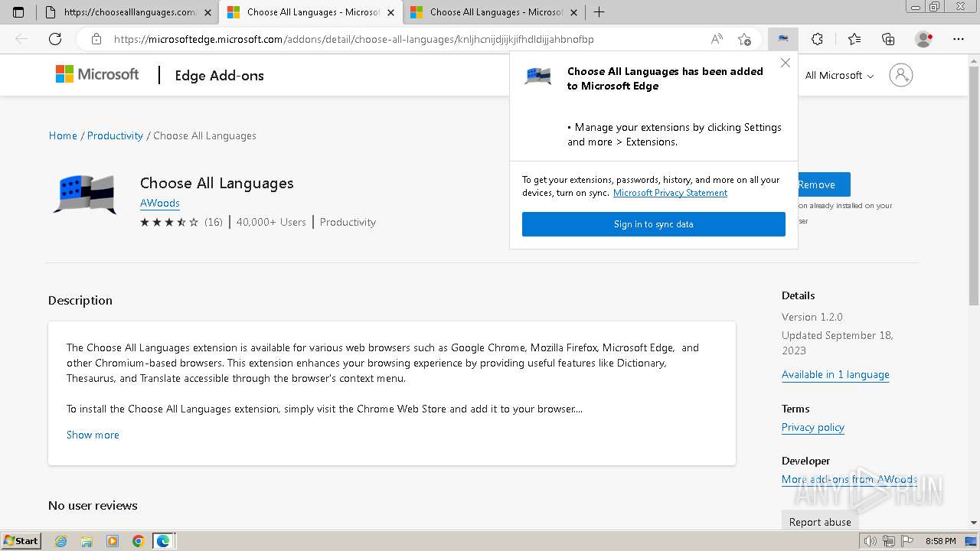Click the 8:58 PM clock
Image resolution: width=980 pixels, height=551 pixels.
click(940, 541)
